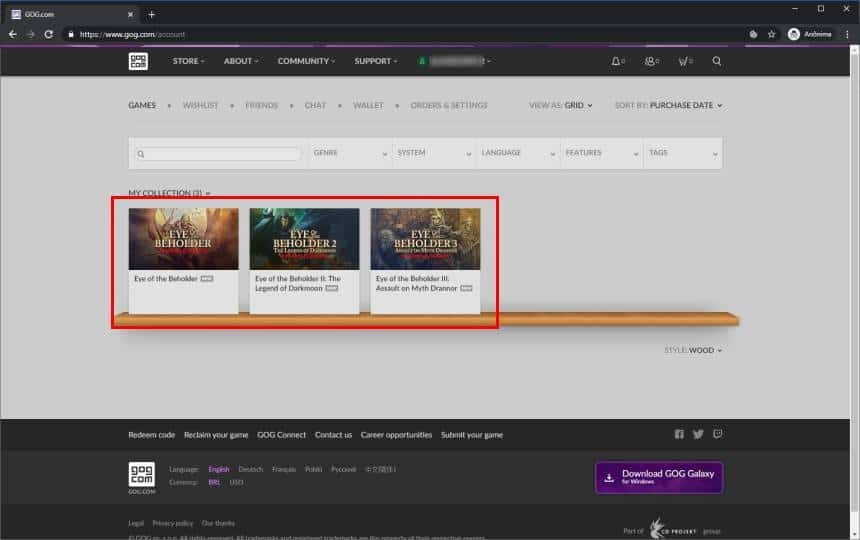The width and height of the screenshot is (860, 540).
Task: Click the browser profile avatar
Action: [794, 34]
